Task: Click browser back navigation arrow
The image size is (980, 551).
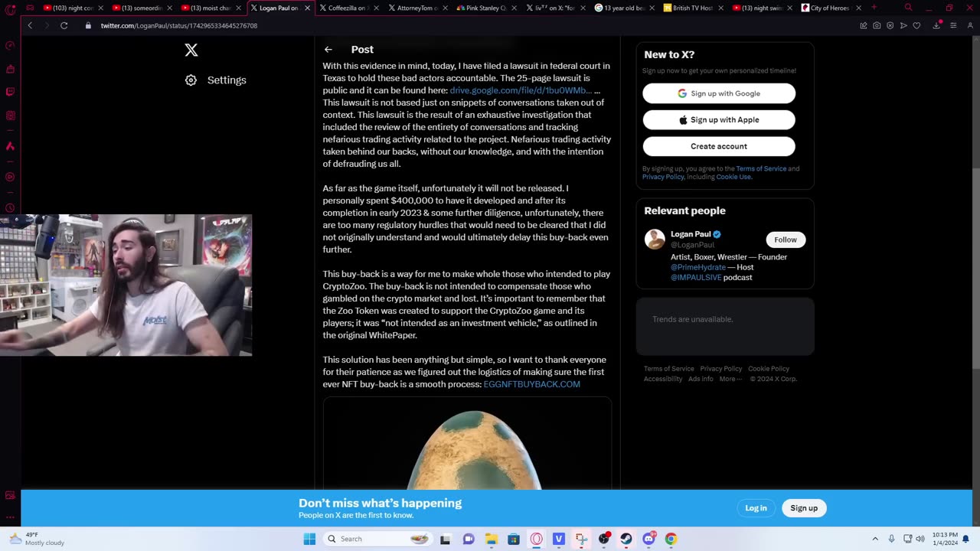Action: [x=30, y=25]
